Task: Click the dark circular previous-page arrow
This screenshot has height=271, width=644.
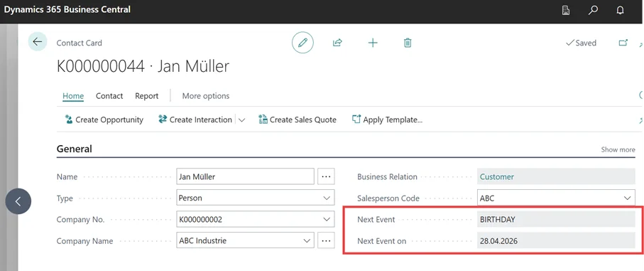Action: click(x=18, y=201)
